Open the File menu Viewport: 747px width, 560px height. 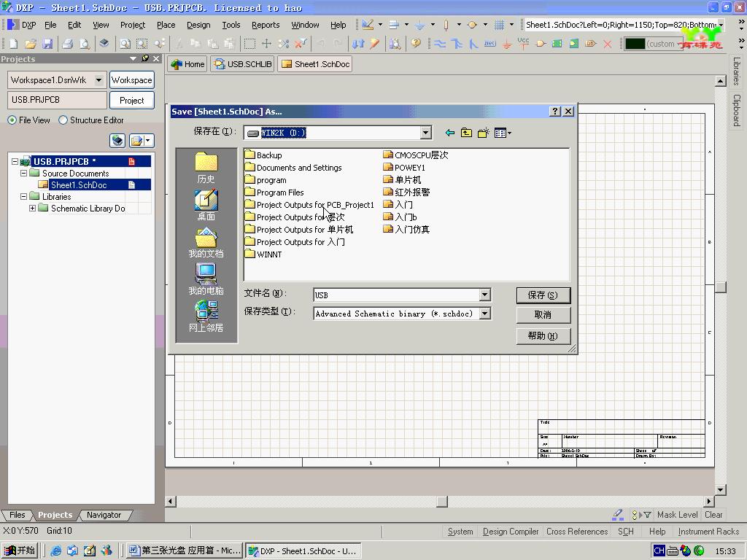tap(50, 25)
